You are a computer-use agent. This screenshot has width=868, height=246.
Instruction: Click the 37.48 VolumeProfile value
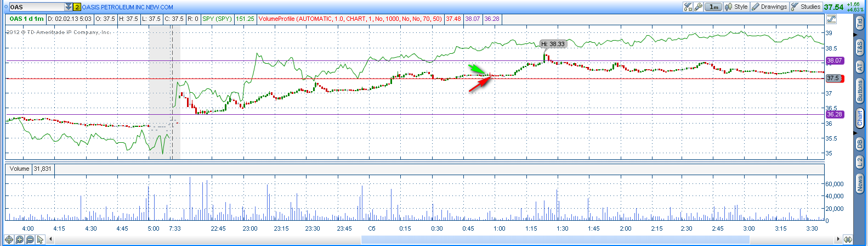pos(453,19)
